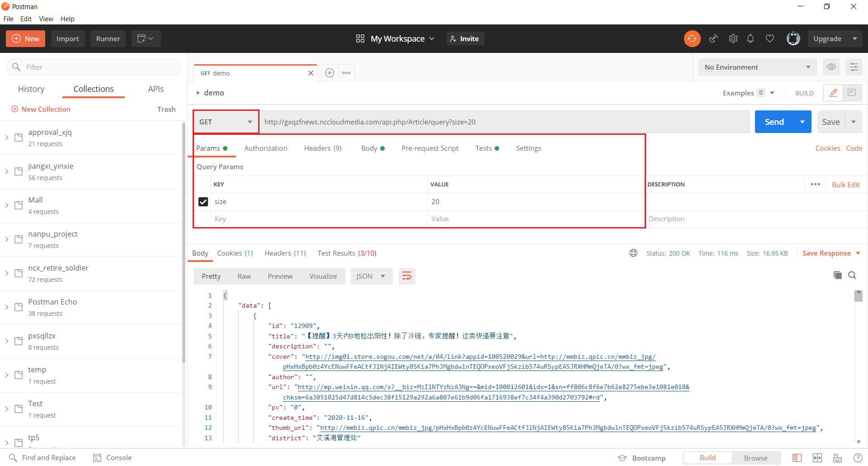Open the File menu
The width and height of the screenshot is (868, 466).
[x=9, y=19]
